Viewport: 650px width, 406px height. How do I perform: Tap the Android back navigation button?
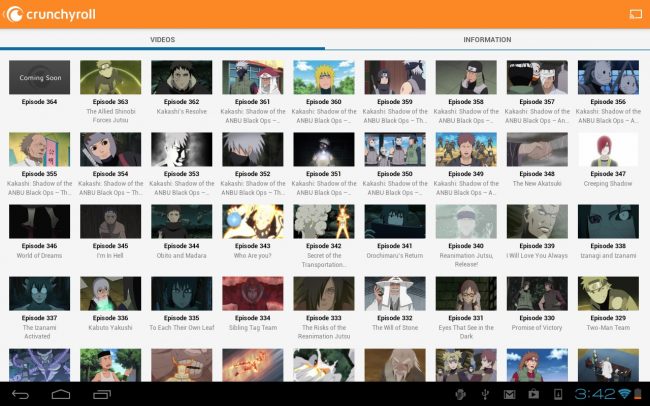pos(20,394)
